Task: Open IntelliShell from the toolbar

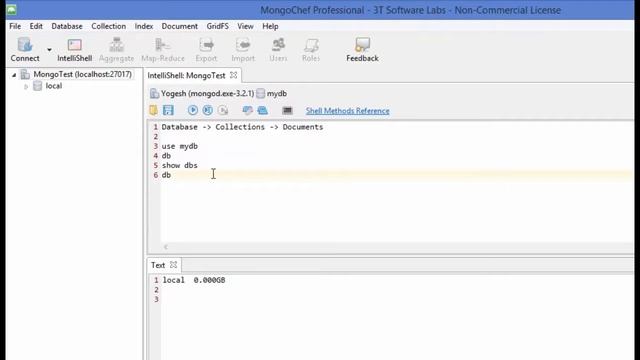Action: tap(74, 49)
